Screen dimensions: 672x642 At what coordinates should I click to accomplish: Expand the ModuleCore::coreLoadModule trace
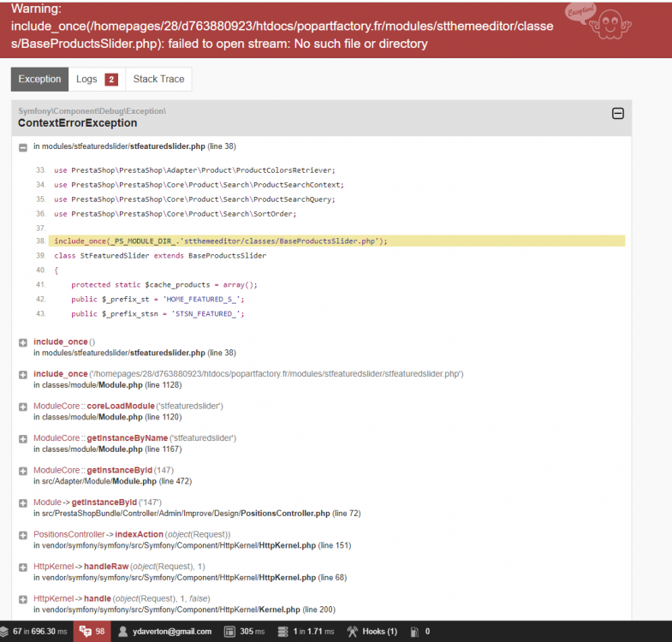pyautogui.click(x=23, y=407)
